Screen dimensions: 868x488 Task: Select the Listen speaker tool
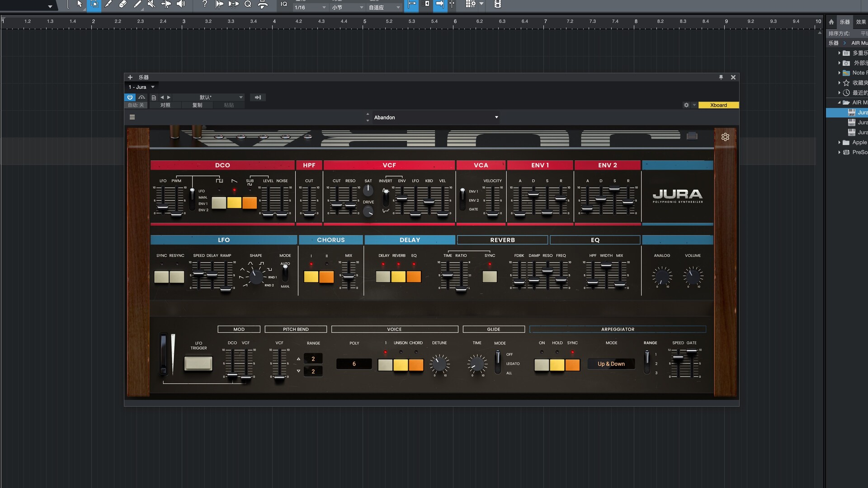tap(181, 4)
